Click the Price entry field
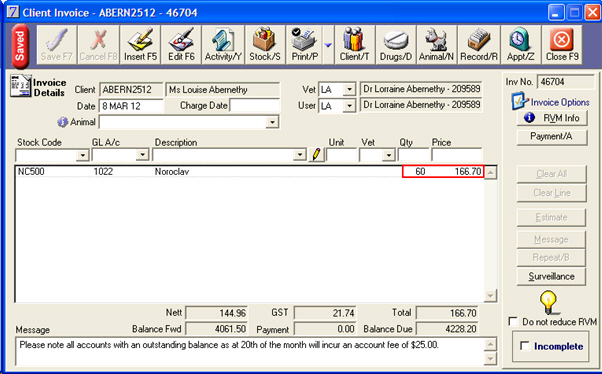Screen dimensions: 602x374 coord(456,155)
